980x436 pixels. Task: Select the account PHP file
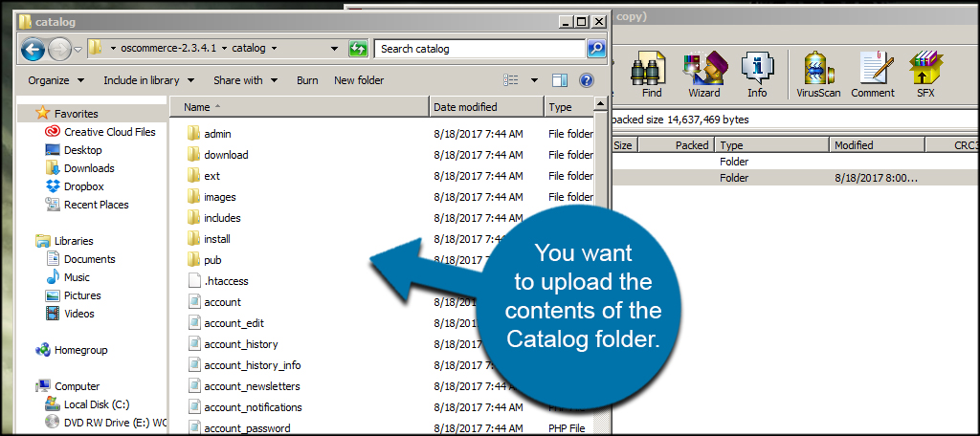[x=213, y=302]
